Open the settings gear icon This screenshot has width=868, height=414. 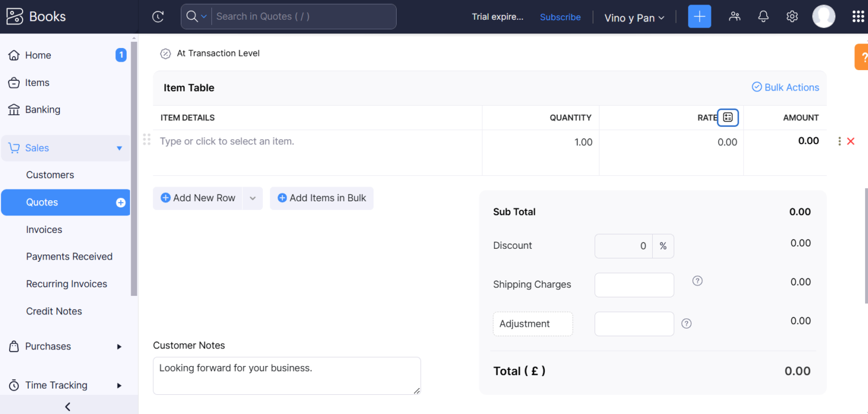(791, 16)
